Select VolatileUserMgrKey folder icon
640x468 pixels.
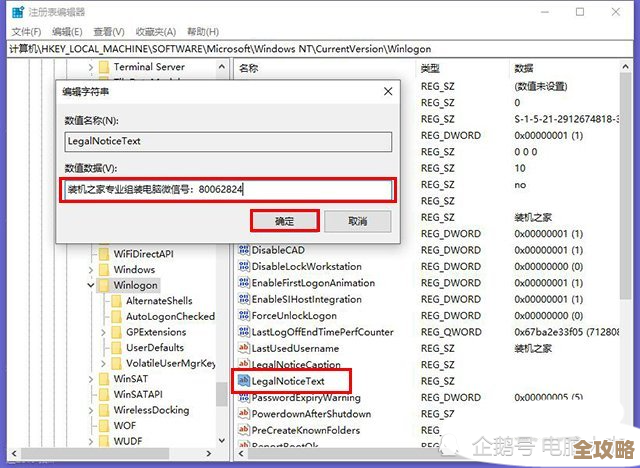[x=117, y=363]
